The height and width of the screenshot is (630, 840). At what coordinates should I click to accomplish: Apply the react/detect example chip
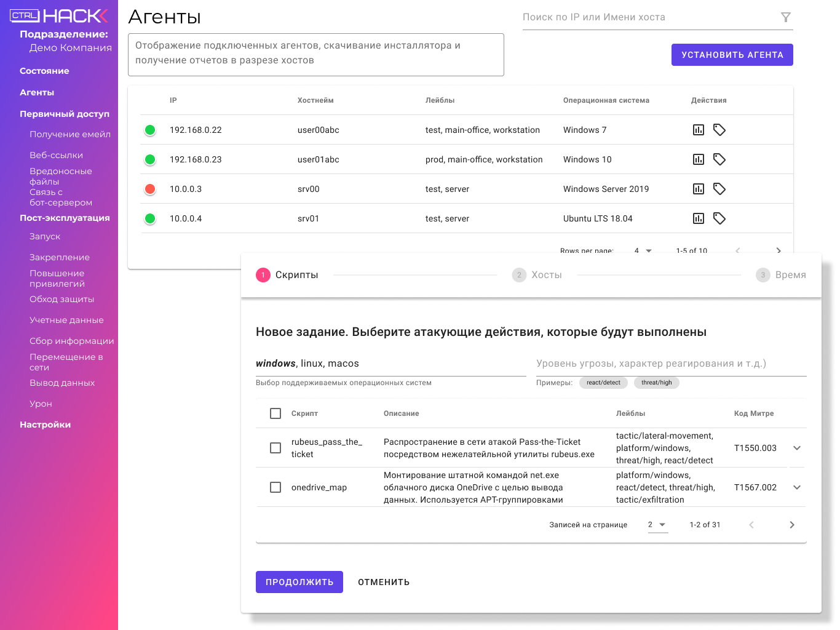pos(603,383)
